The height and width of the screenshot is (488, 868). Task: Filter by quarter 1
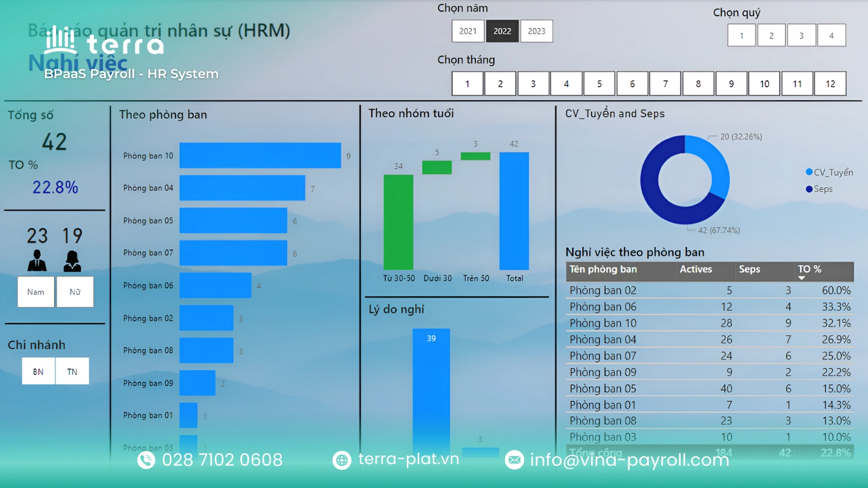click(x=742, y=35)
